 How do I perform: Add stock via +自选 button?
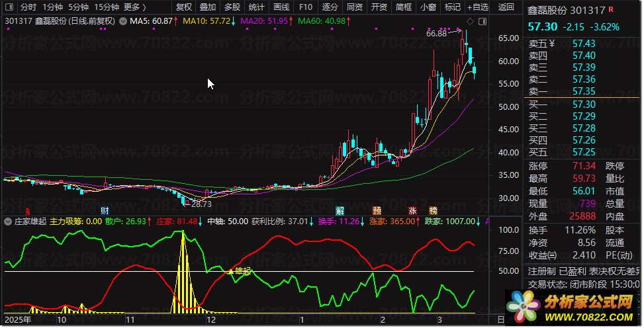(478, 7)
